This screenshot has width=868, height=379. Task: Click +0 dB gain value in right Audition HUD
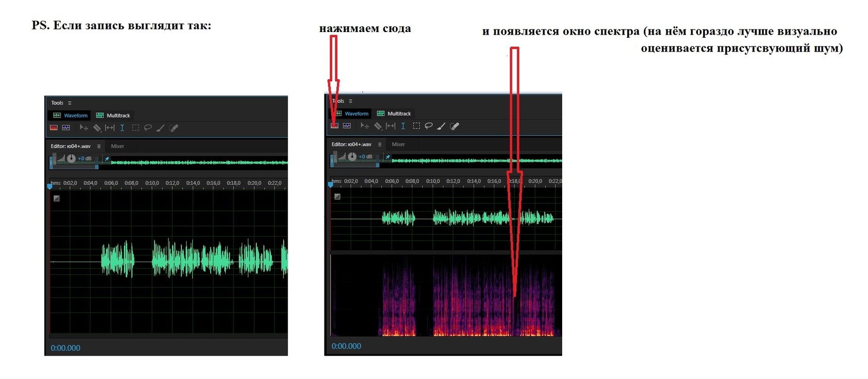[x=366, y=157]
